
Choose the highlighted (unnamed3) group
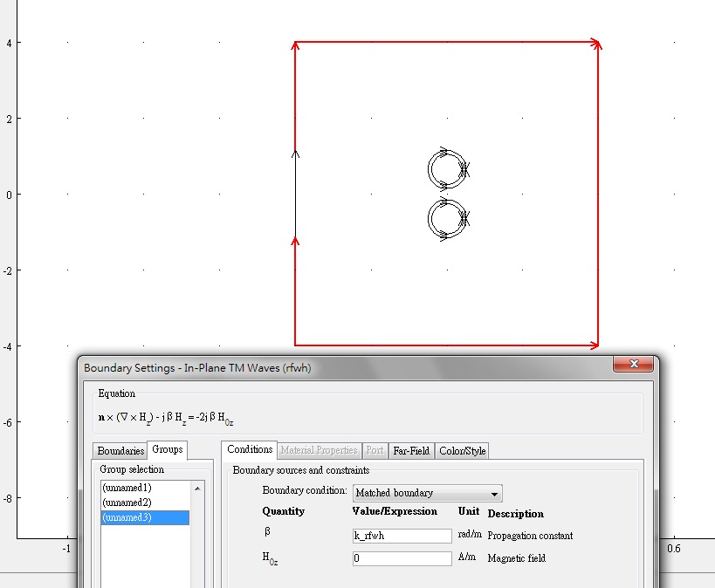(x=127, y=517)
